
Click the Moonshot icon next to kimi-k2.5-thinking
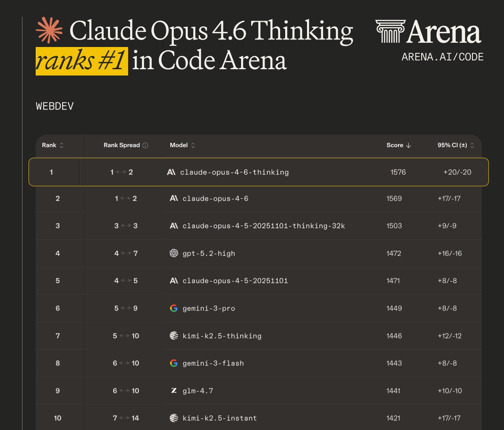[173, 336]
